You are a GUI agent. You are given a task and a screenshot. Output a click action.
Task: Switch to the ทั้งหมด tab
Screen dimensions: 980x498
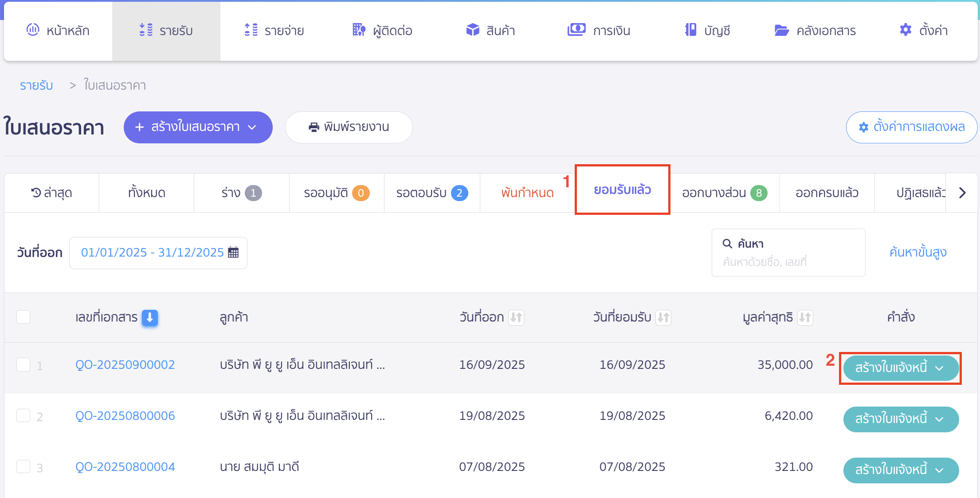click(x=147, y=193)
